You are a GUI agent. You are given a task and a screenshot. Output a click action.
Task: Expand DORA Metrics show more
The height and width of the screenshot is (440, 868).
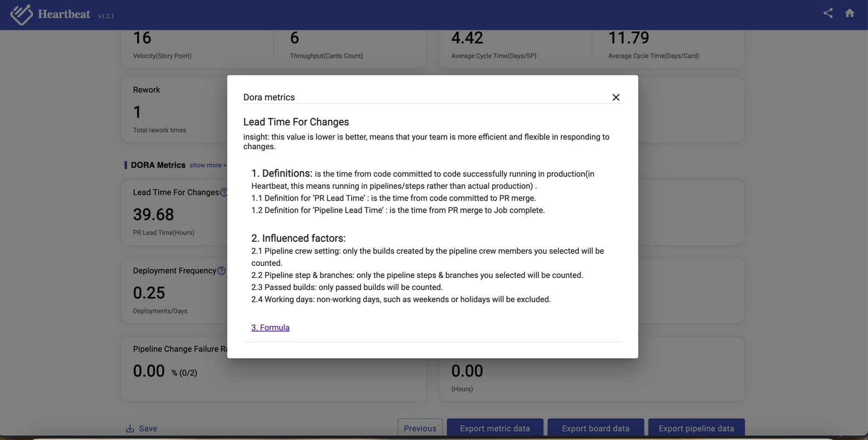208,165
